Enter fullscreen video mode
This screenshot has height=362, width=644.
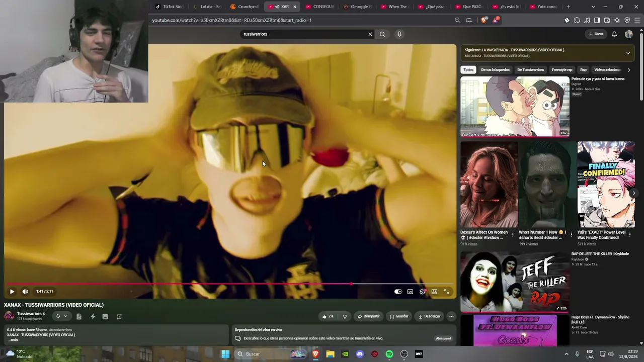point(446,291)
